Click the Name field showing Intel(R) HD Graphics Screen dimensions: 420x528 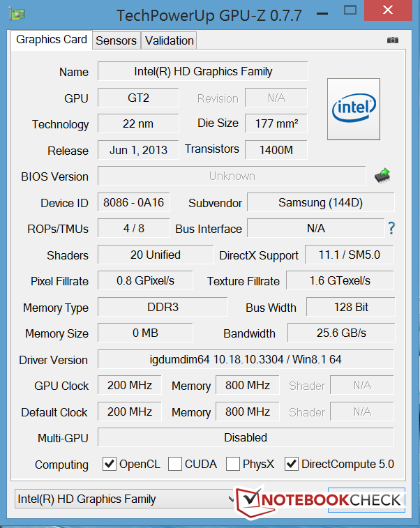click(202, 71)
